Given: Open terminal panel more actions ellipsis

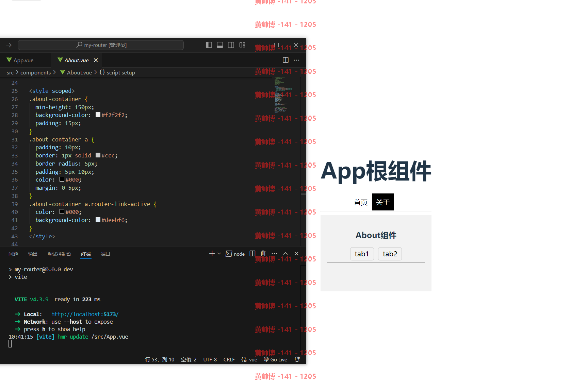Looking at the screenshot, I should 275,254.
